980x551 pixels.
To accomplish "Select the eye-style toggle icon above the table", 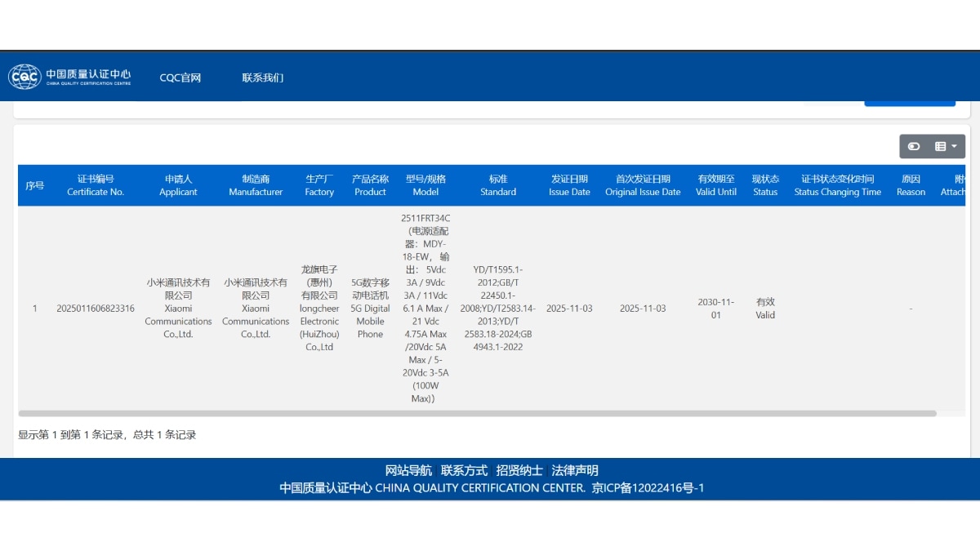I will (914, 146).
